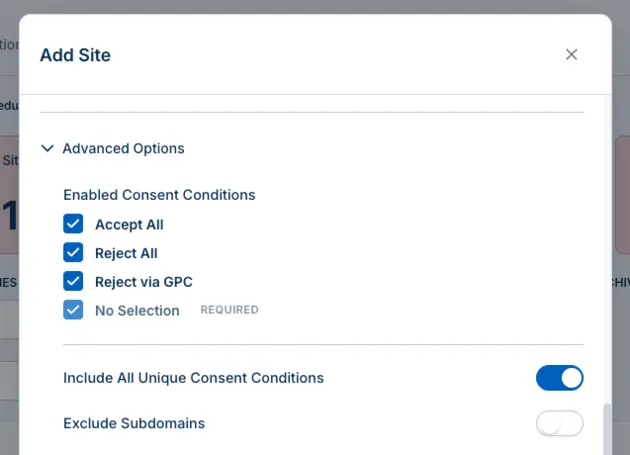
Task: Close the Add Site dialog
Action: pyautogui.click(x=571, y=54)
